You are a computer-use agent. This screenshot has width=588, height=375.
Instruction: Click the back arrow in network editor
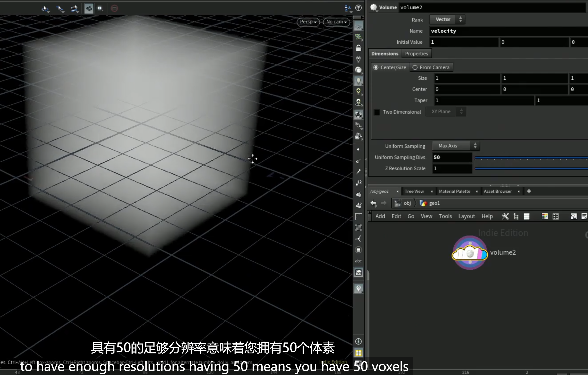point(373,203)
